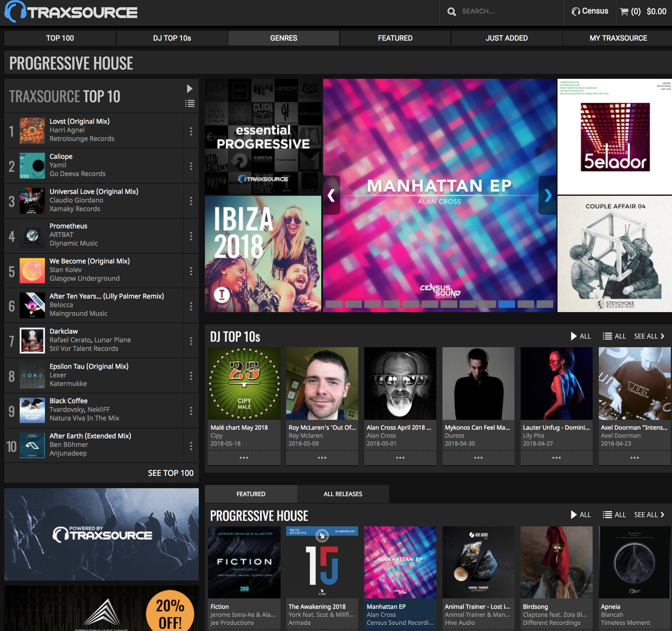Select the highlighted blue carousel slide indicator

point(507,304)
